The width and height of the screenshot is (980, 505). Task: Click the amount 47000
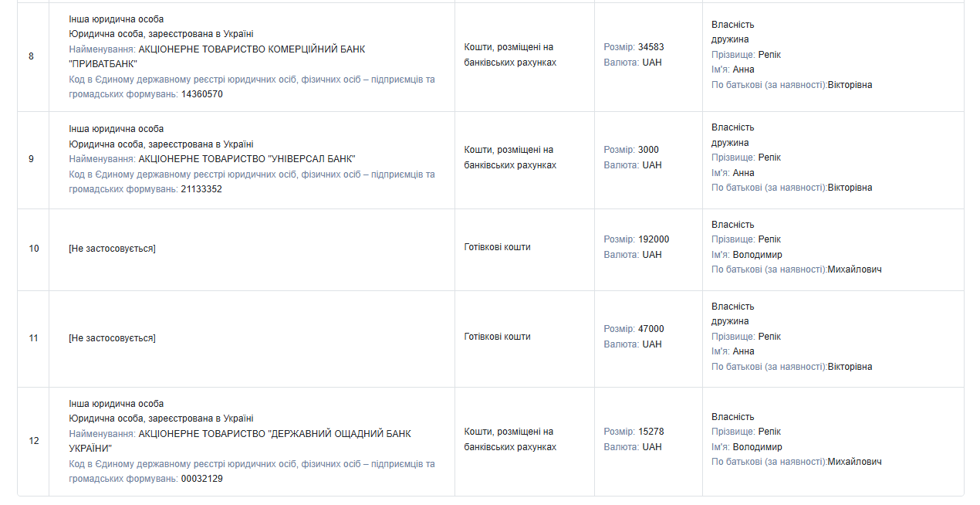[651, 329]
